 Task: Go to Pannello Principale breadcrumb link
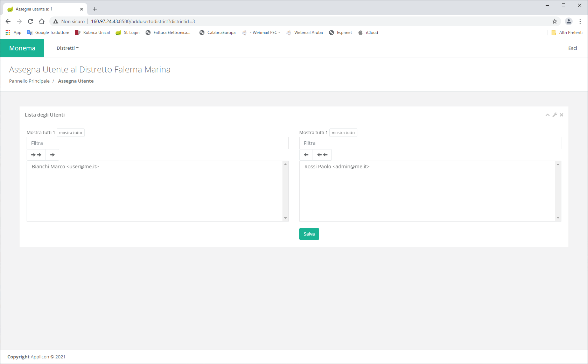coord(29,81)
